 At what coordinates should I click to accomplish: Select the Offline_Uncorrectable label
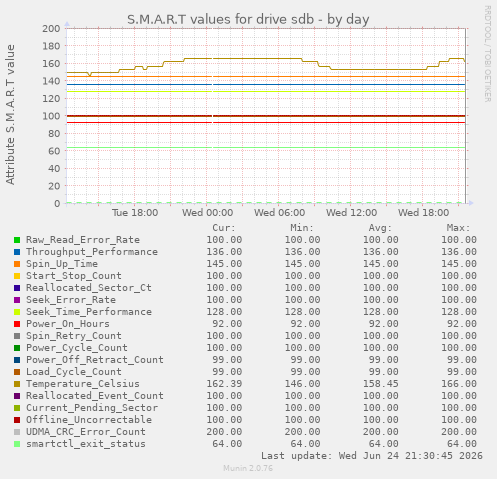[x=89, y=420]
